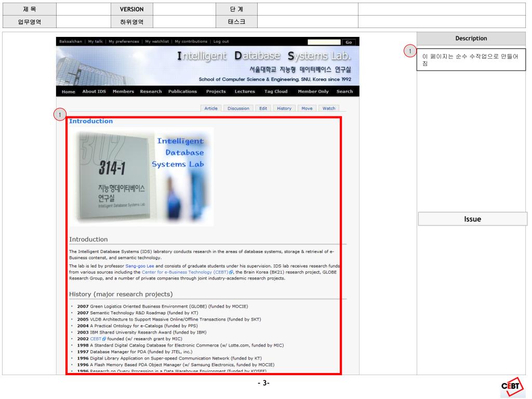The width and height of the screenshot is (532, 399).
Task: Click the Go search button
Action: (x=349, y=42)
